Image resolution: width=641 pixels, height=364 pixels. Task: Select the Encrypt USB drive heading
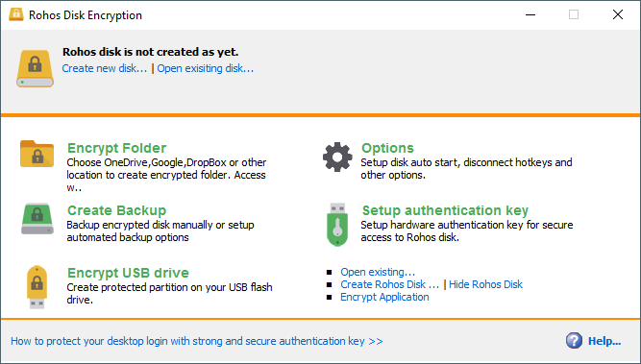coord(129,273)
